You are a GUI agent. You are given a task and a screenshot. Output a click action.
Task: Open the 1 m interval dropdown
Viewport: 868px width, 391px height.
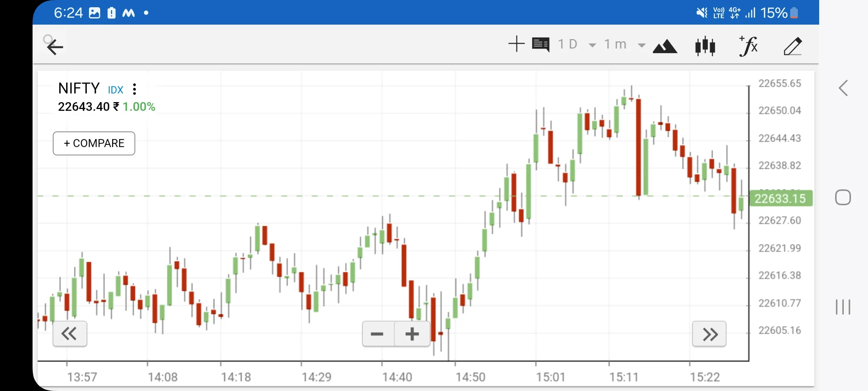(625, 44)
